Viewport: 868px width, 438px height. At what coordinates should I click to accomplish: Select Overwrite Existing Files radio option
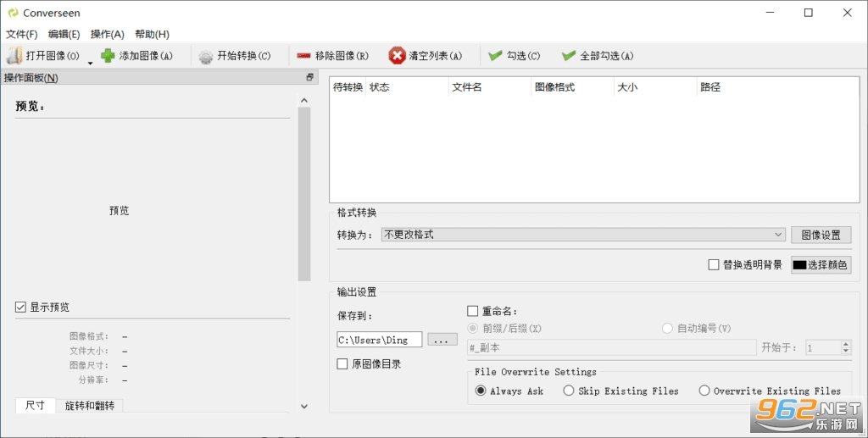click(x=704, y=391)
